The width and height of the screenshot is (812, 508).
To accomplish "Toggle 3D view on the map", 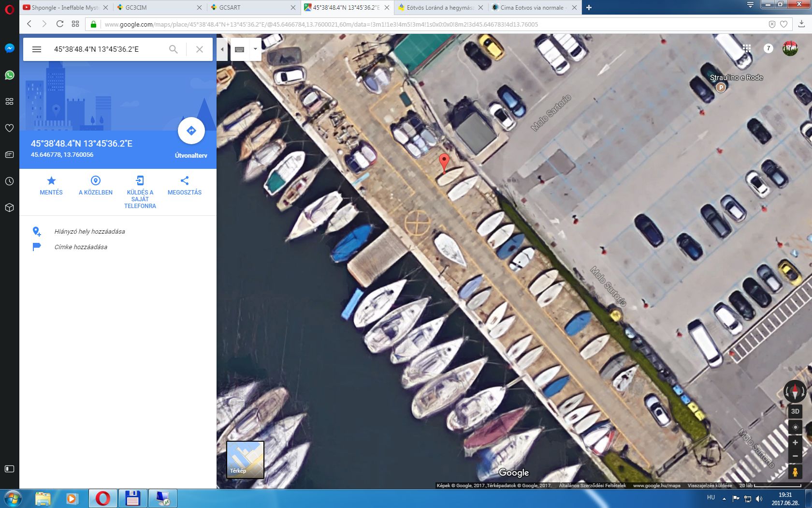I will tap(795, 411).
